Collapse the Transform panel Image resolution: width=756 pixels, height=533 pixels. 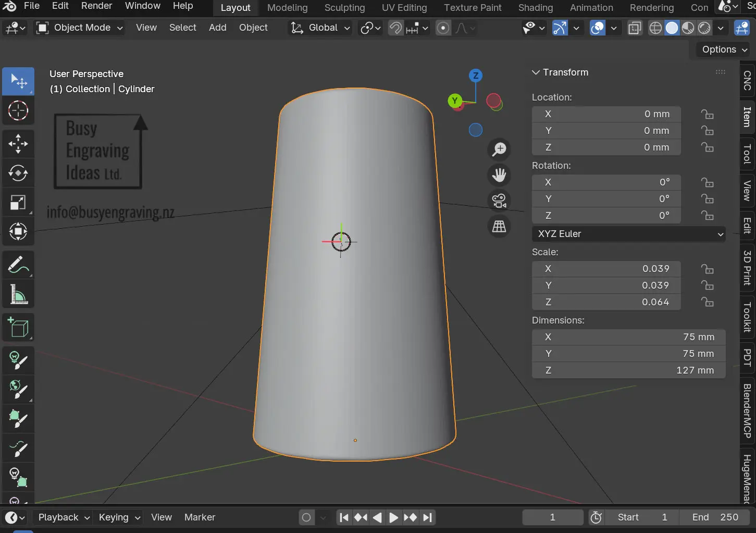pyautogui.click(x=536, y=72)
